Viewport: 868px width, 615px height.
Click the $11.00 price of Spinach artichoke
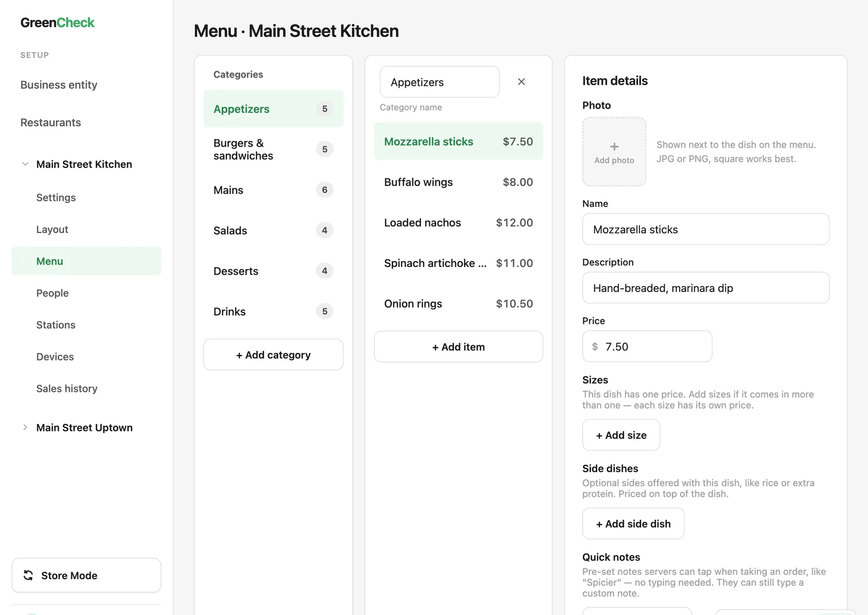(x=514, y=263)
